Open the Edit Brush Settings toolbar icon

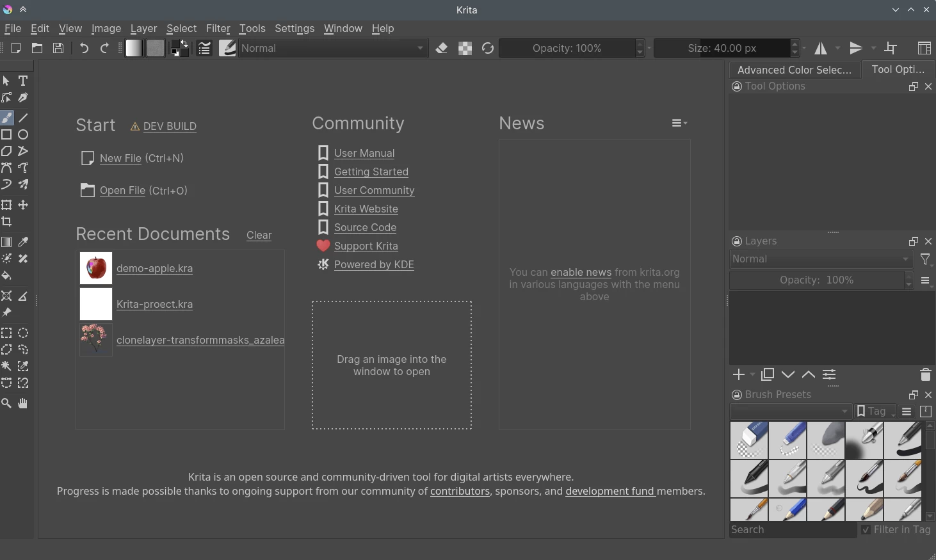227,48
